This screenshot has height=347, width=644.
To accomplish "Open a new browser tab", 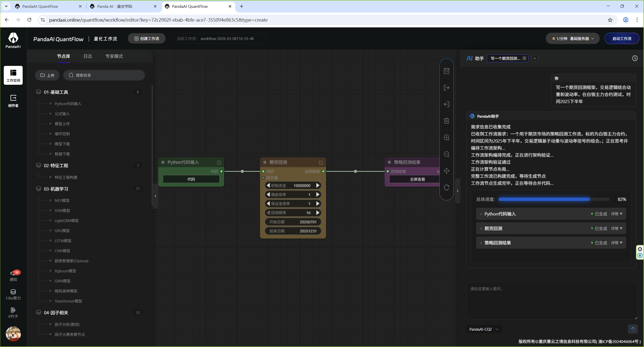I will point(242,6).
